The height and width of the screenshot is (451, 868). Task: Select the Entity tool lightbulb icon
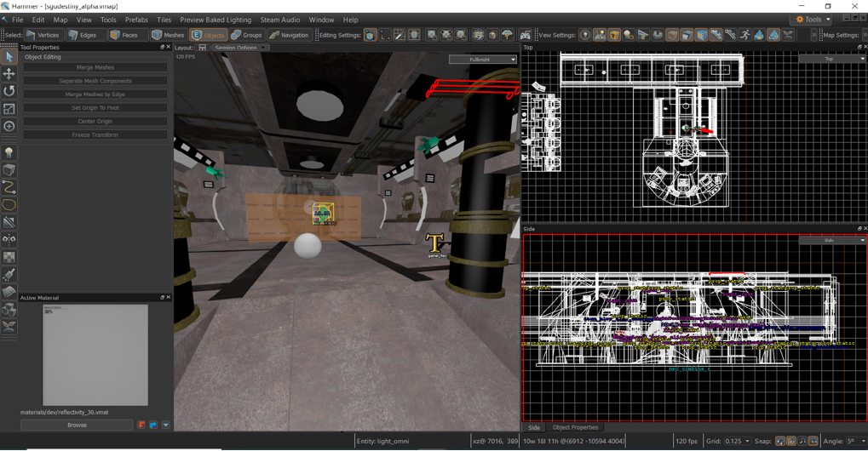(x=9, y=152)
